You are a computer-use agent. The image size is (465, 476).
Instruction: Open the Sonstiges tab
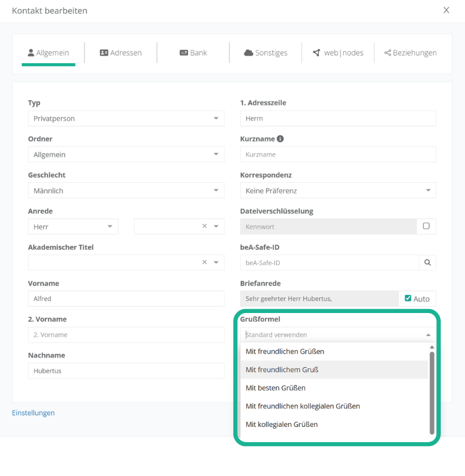(265, 53)
